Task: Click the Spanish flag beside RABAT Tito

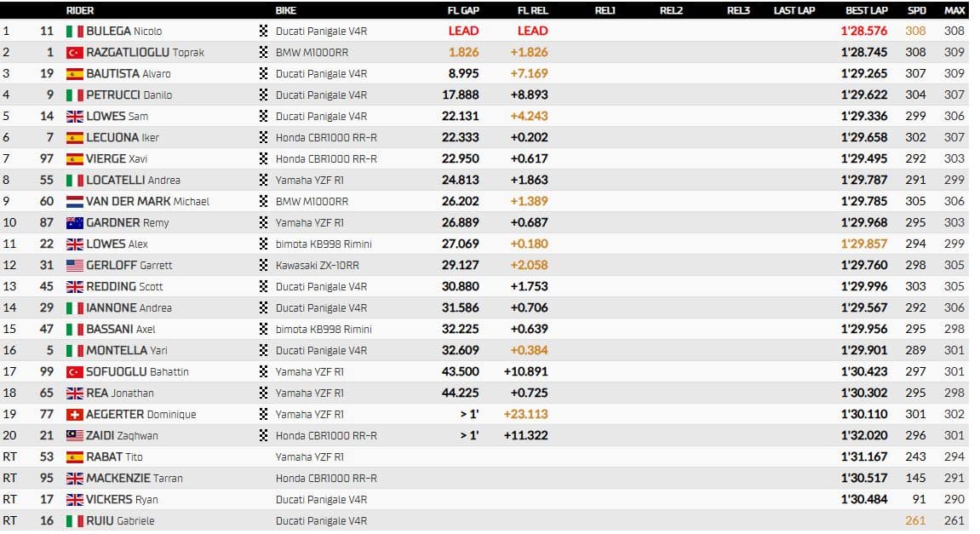Action: (x=74, y=457)
